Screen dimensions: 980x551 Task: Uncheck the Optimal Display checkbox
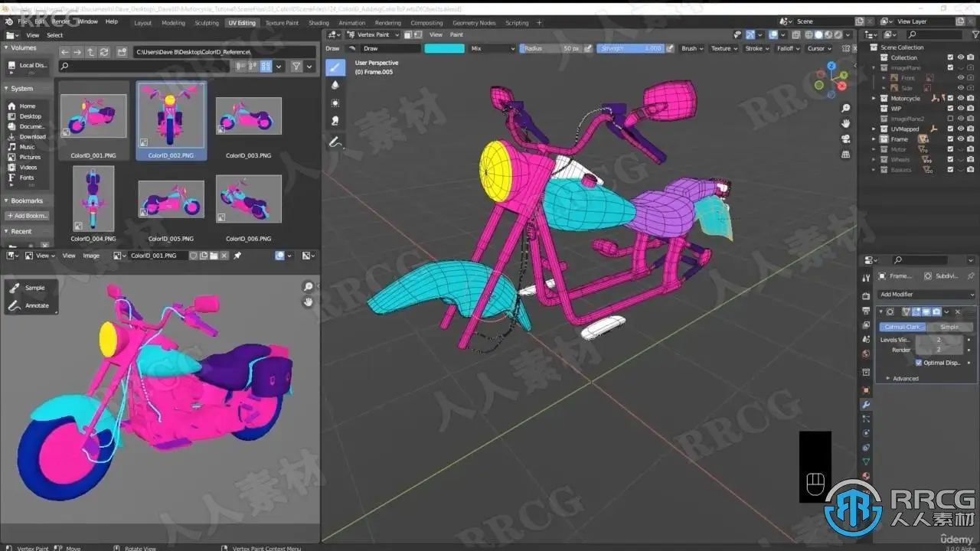click(919, 363)
